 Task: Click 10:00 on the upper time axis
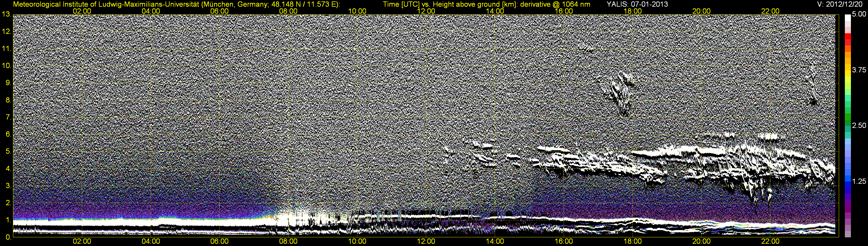click(357, 11)
